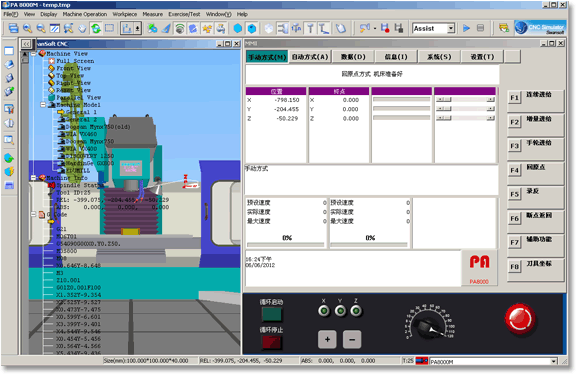Switch to the 自动方式(A) tab
This screenshot has width=581, height=381.
310,57
